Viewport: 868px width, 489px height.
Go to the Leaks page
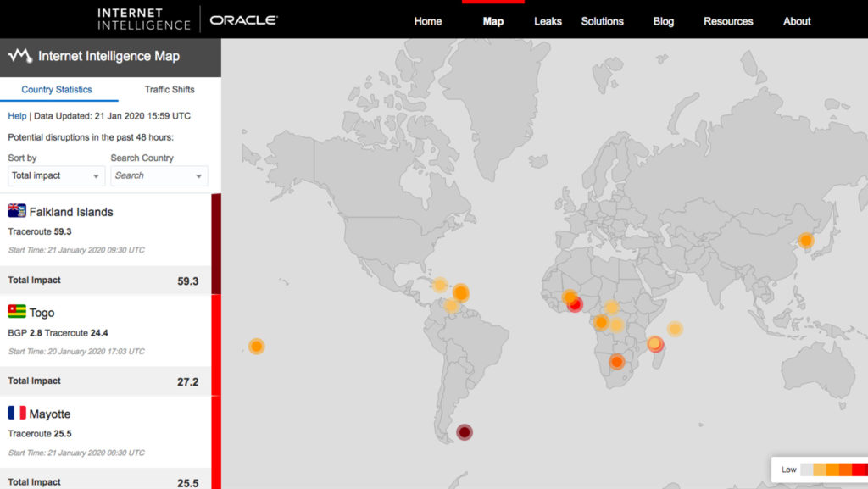coord(548,21)
